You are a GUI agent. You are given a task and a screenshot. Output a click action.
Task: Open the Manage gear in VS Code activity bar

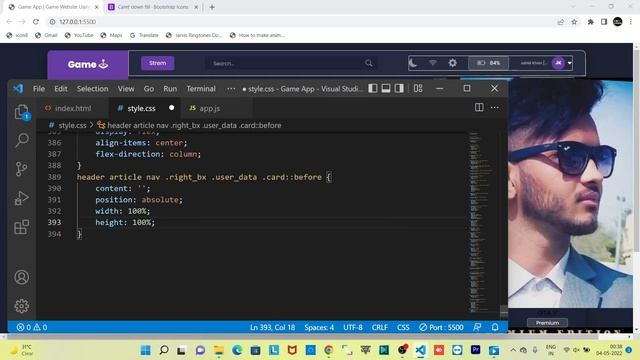[22, 306]
